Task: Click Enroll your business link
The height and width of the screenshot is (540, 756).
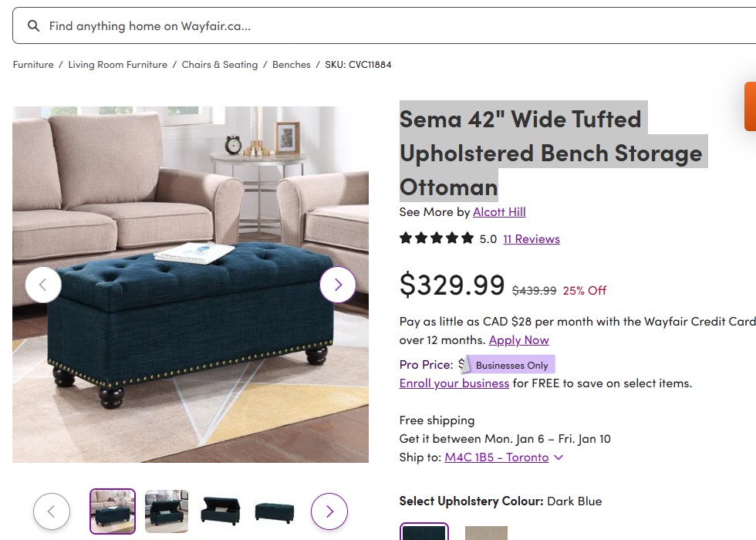Action: click(x=454, y=383)
